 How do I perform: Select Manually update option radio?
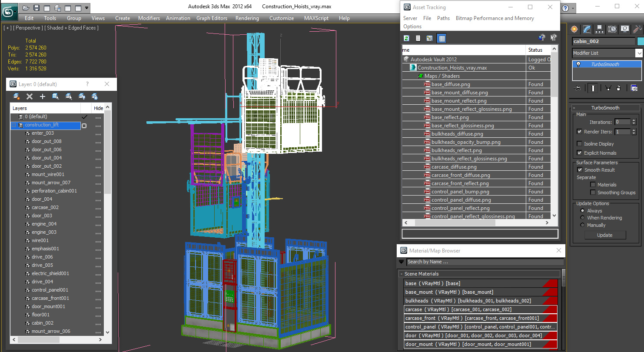point(582,225)
